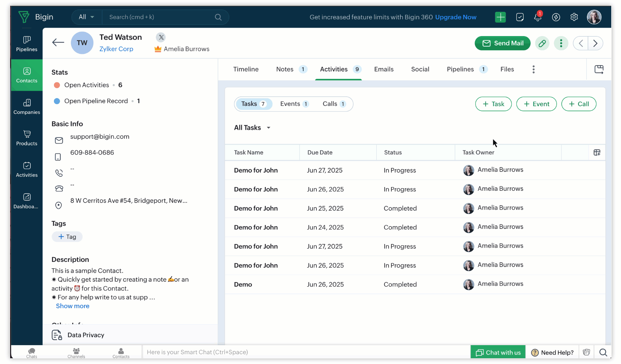621x364 pixels.
Task: Switch to the Timeline tab
Action: point(246,69)
